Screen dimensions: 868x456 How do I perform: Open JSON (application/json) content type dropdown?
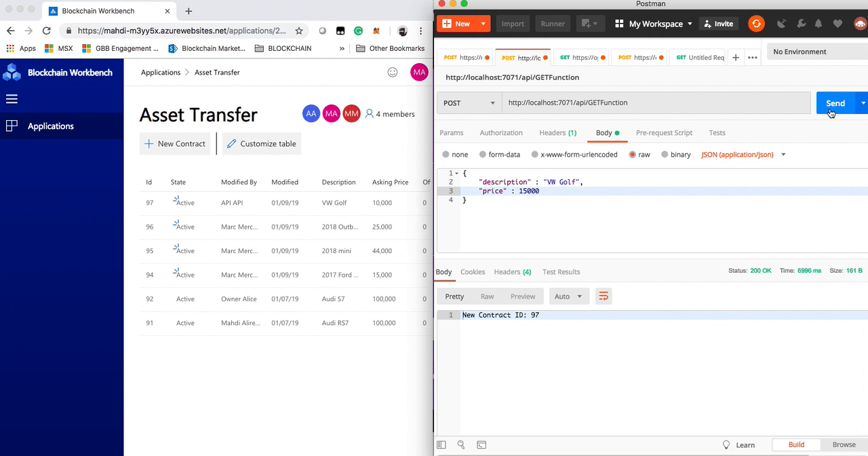tap(743, 155)
